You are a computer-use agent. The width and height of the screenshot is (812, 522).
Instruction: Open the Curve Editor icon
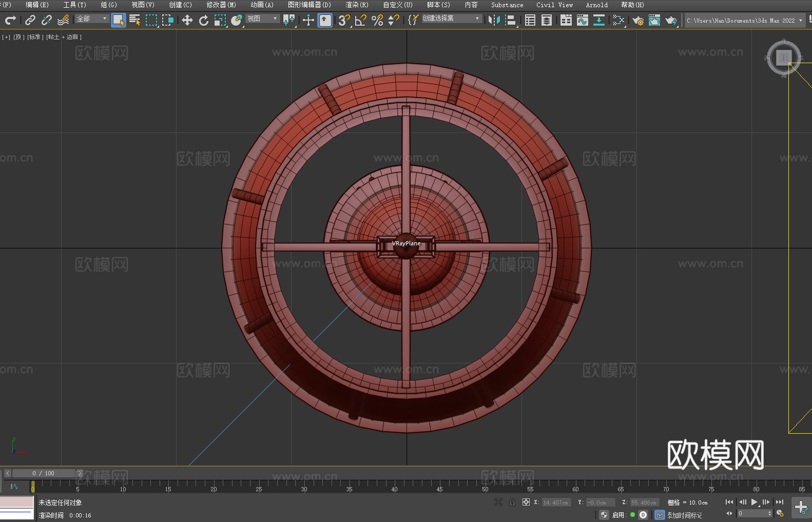click(x=582, y=20)
